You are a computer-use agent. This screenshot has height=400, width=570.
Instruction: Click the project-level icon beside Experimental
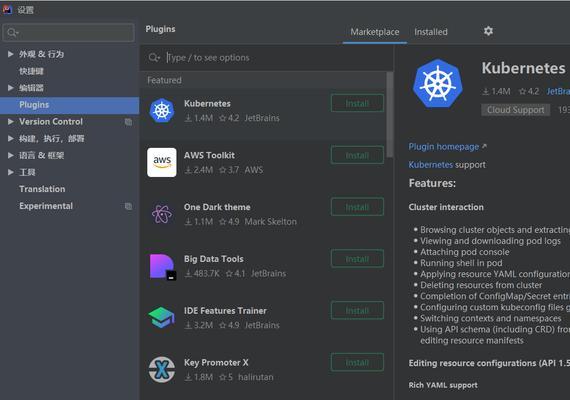point(128,206)
